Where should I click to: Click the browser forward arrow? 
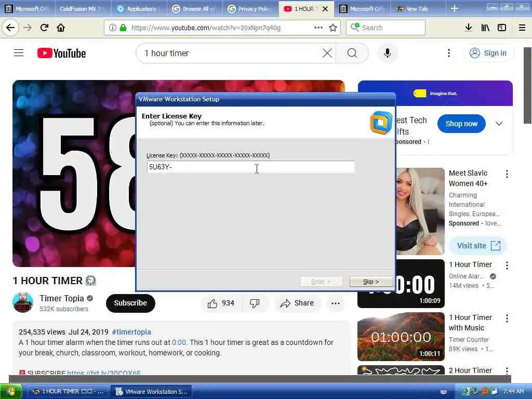[x=28, y=28]
